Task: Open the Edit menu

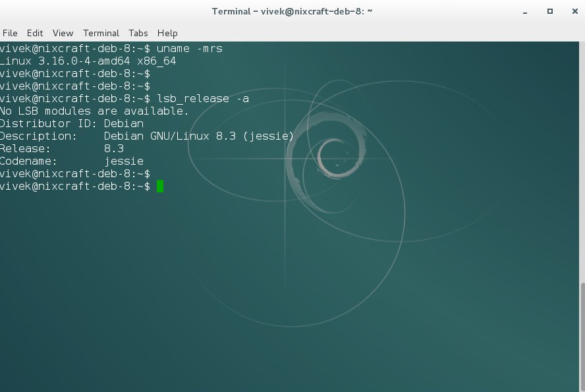Action: tap(35, 33)
